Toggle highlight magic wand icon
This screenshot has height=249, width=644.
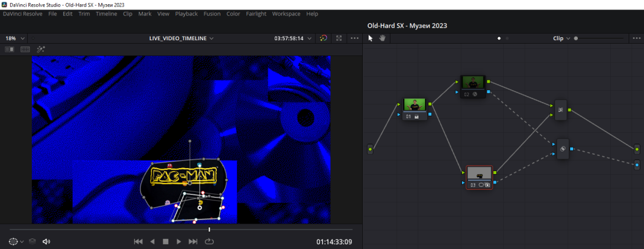pyautogui.click(x=41, y=49)
